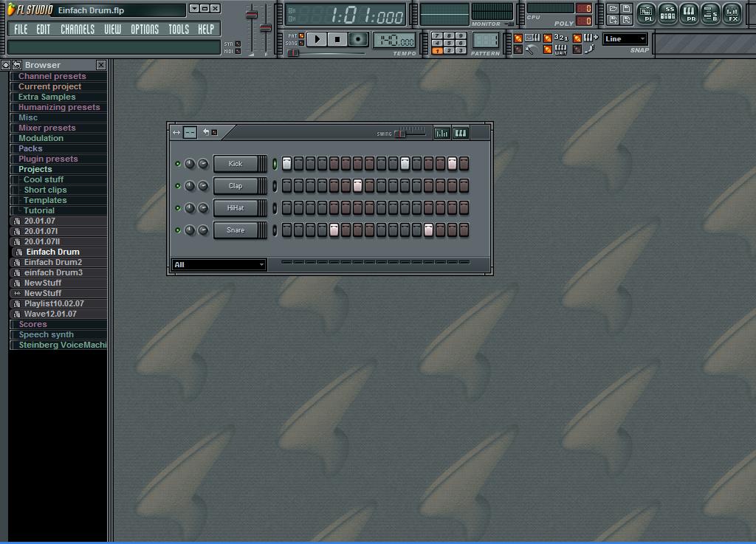Click the metronome icon in recording panel
This screenshot has height=544, width=756.
point(530,49)
